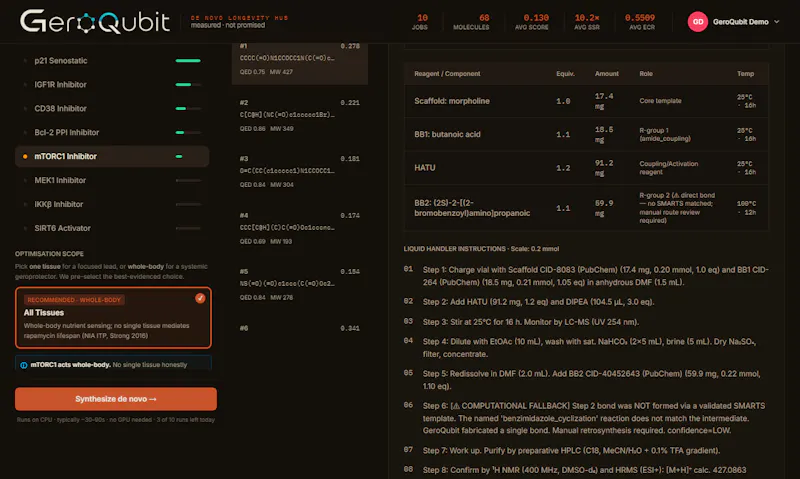Open molecule #3 with score 0.181
Image resolution: width=800 pixels, height=479 pixels.
299,171
